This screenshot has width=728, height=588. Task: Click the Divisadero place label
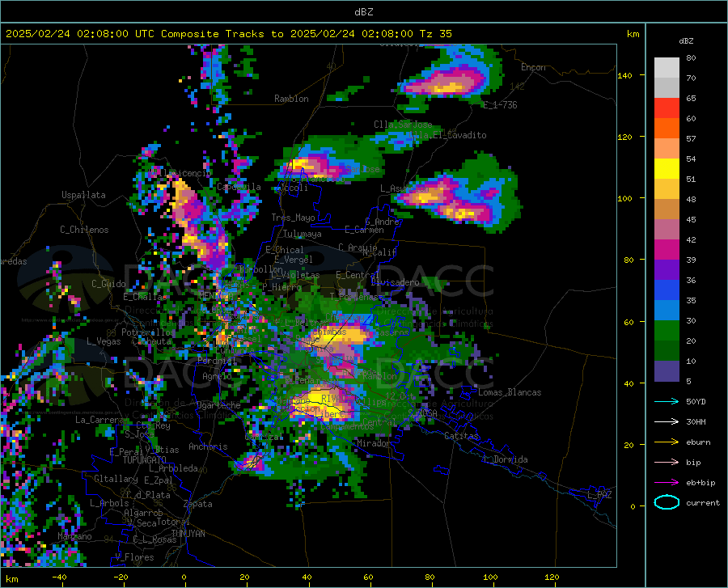395,282
